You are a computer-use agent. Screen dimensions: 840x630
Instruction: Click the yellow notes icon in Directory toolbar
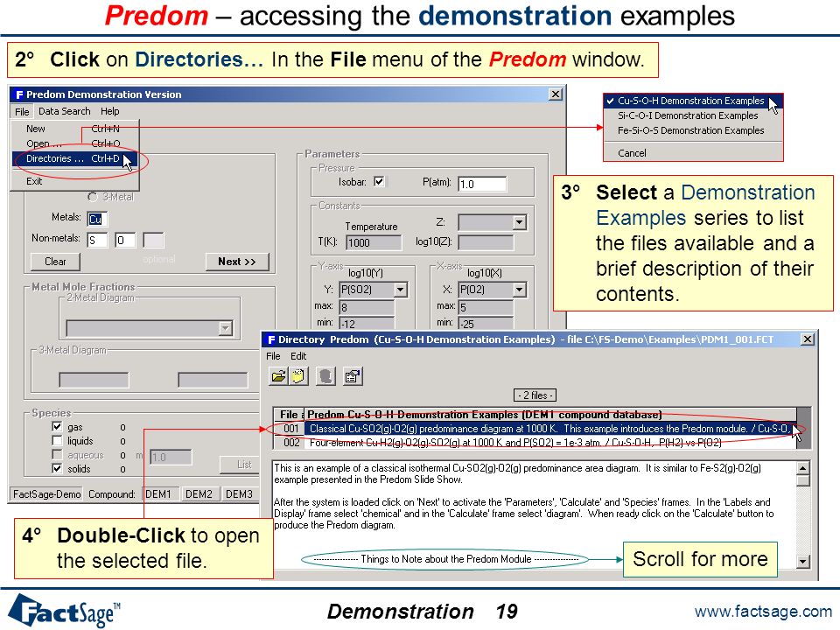click(298, 376)
